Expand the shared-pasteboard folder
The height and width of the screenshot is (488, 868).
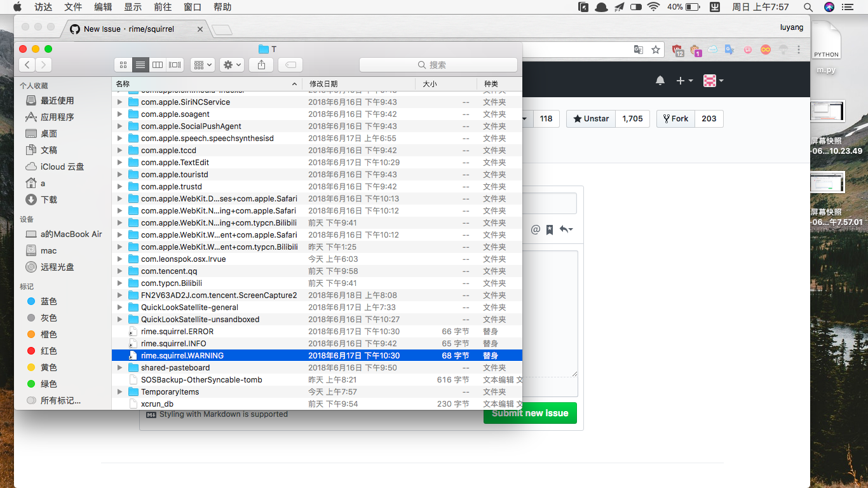119,368
